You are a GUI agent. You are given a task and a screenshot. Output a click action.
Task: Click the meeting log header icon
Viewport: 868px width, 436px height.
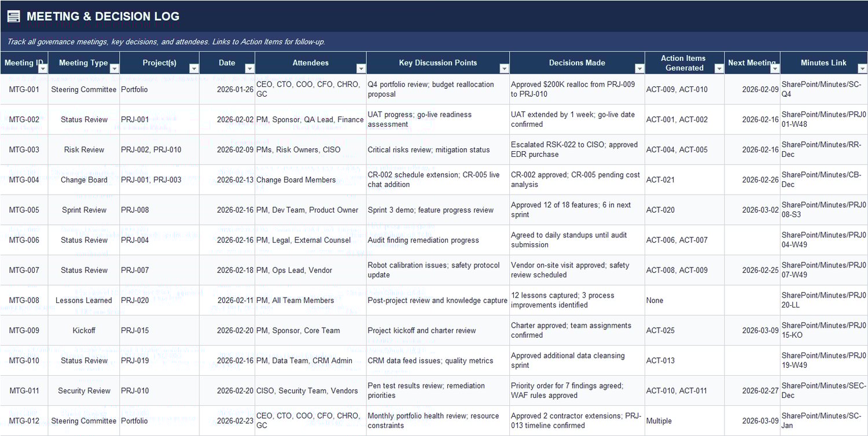13,16
